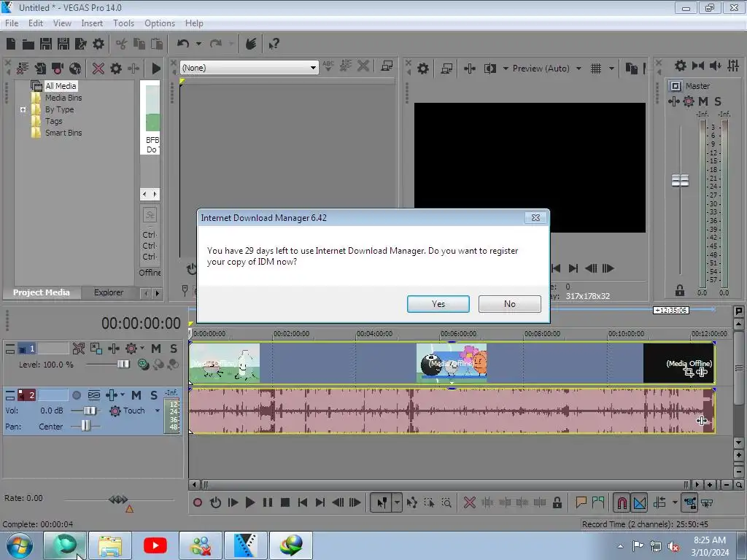Open Master bus audio properties gear
Screen dimensions: 747x560
681,66
